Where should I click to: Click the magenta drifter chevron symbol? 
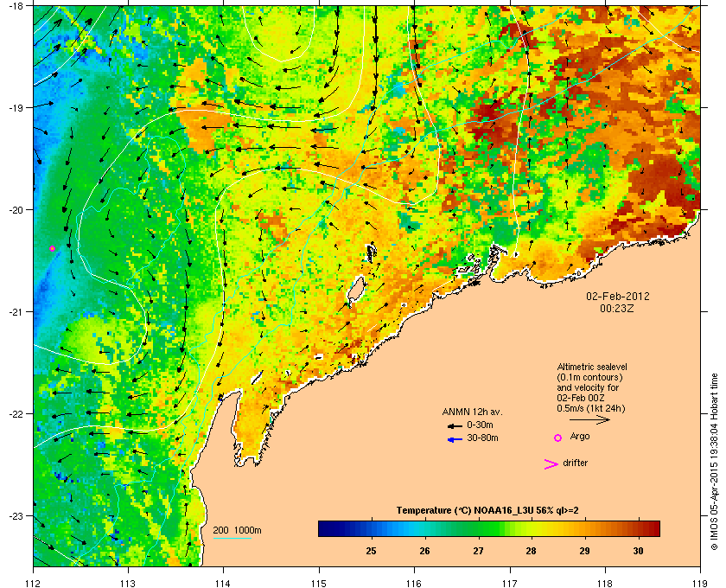[551, 464]
